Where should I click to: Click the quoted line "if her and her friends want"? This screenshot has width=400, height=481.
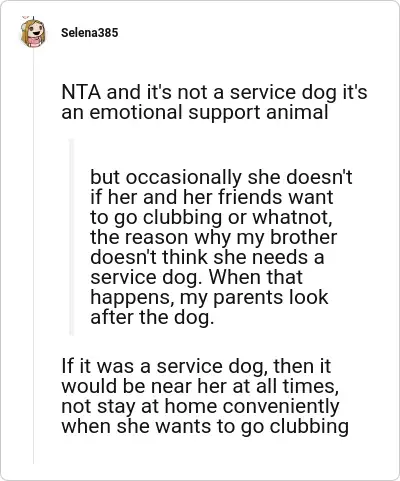212,197
